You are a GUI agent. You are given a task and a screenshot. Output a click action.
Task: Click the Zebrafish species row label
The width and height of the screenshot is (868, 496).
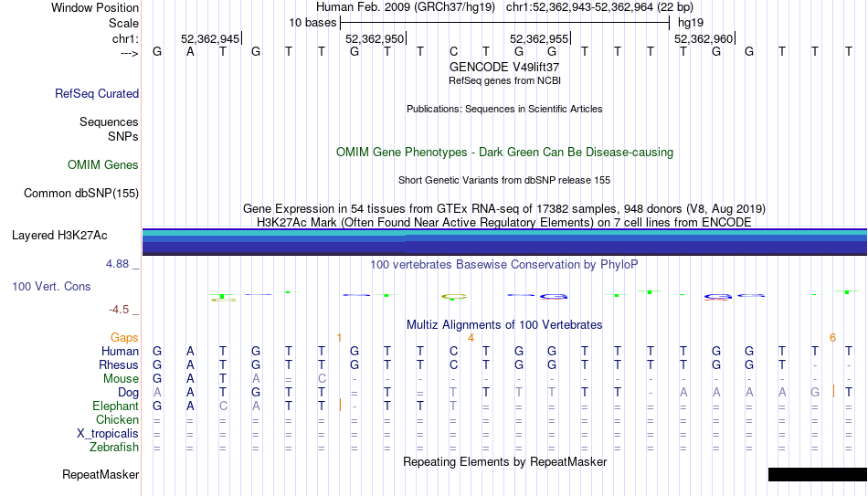pos(114,447)
